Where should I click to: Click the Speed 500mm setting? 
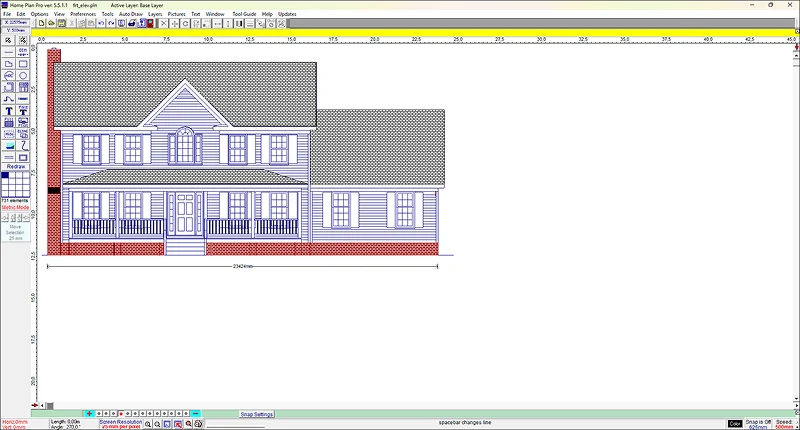click(x=784, y=424)
